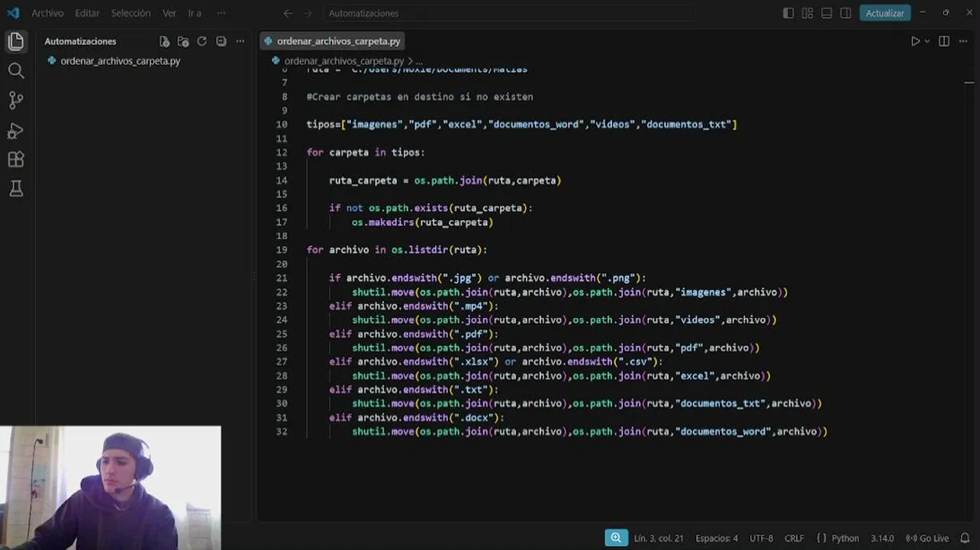
Task: Toggle the bottom panel layout icon
Action: point(827,13)
